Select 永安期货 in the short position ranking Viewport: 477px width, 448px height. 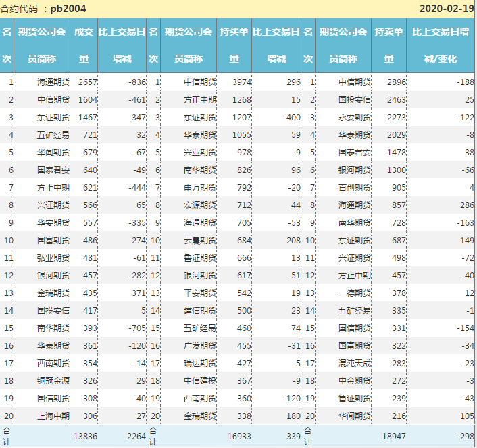[x=355, y=118]
